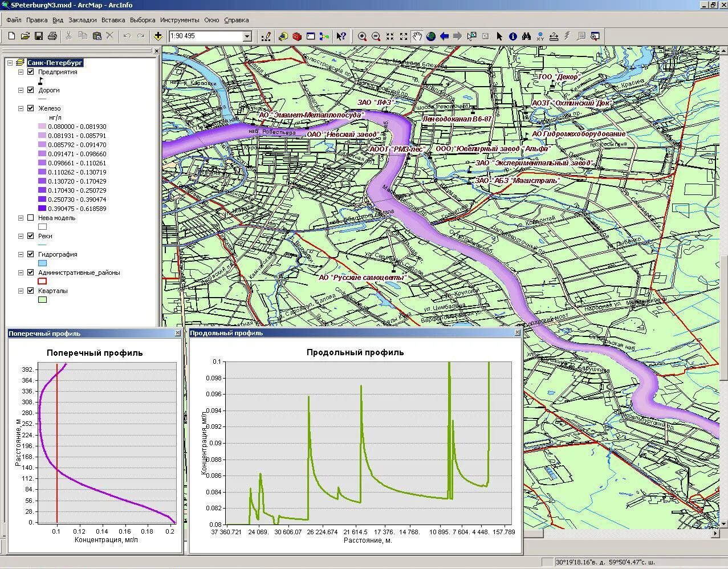728x569 pixels.
Task: Click the Fixed Zoom Out icon
Action: (x=404, y=36)
